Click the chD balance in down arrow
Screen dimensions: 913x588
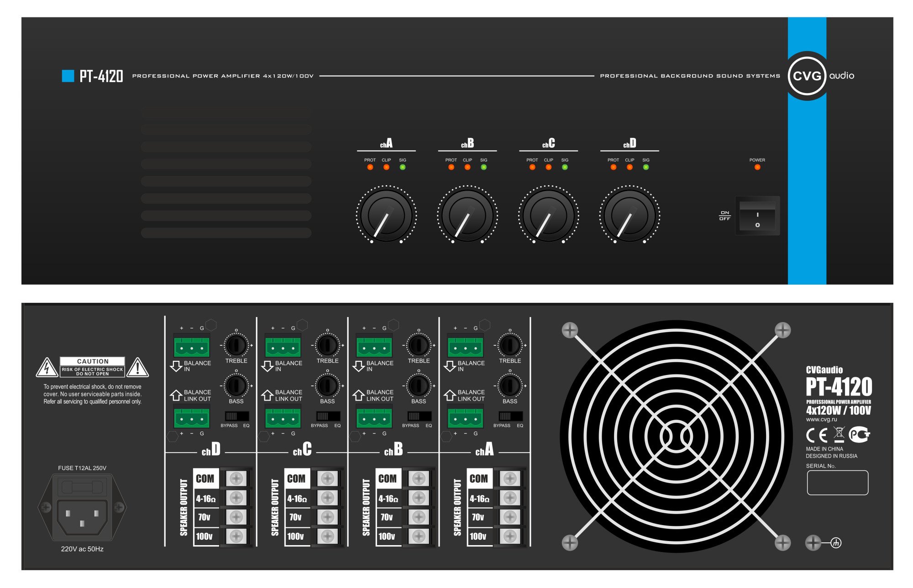click(176, 366)
